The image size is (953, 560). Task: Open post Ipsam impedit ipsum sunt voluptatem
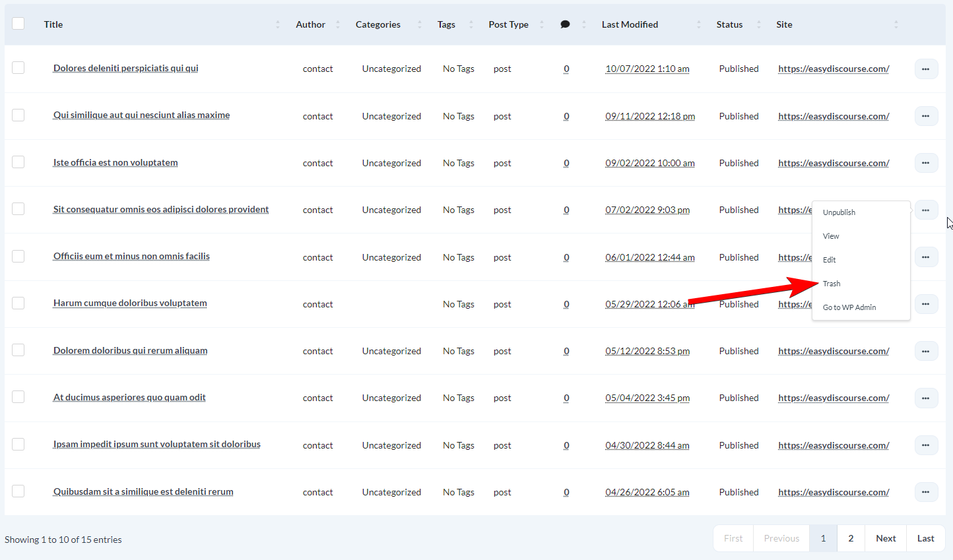pyautogui.click(x=157, y=444)
